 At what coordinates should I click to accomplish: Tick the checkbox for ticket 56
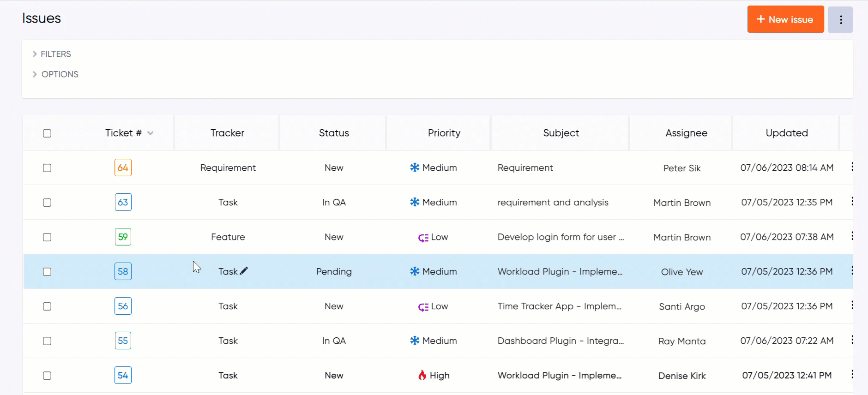pyautogui.click(x=47, y=306)
